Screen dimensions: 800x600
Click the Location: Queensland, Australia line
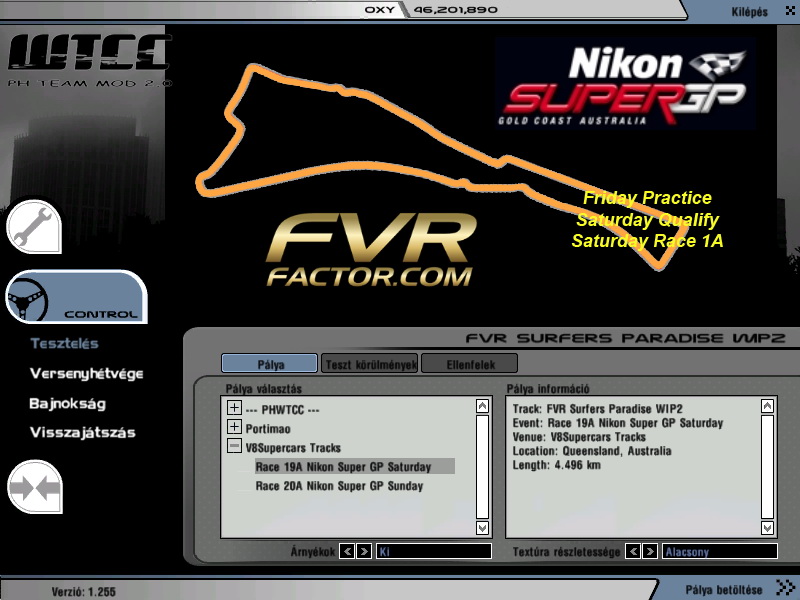click(592, 451)
